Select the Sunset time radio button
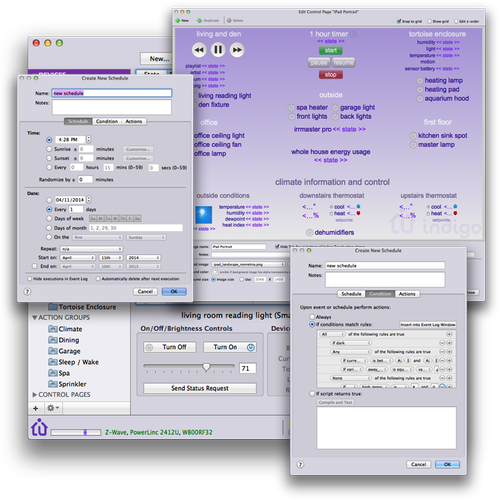Viewport: 500px width, 500px height. click(49, 158)
